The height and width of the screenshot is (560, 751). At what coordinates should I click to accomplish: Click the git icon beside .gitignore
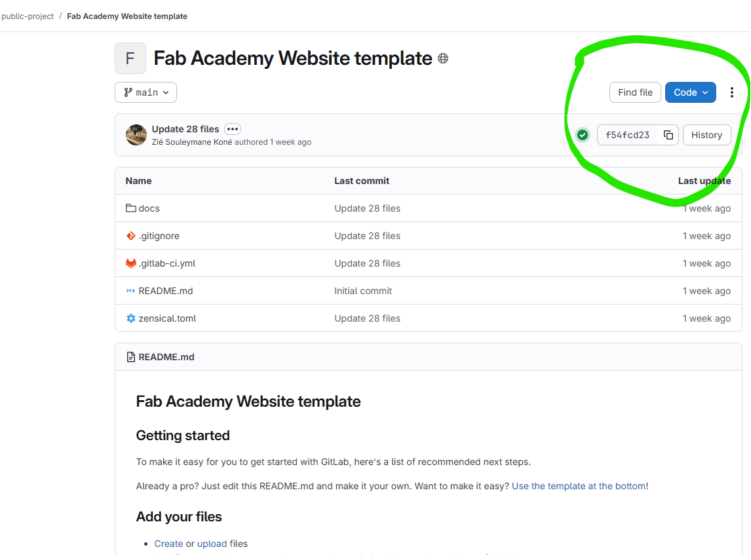click(x=131, y=236)
